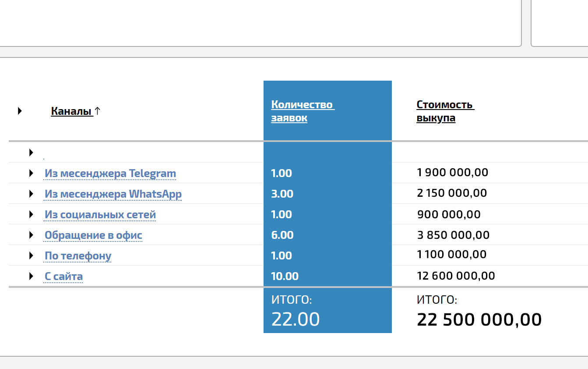Expand all rows using the header triangle
Image resolution: width=588 pixels, height=369 pixels.
[20, 111]
